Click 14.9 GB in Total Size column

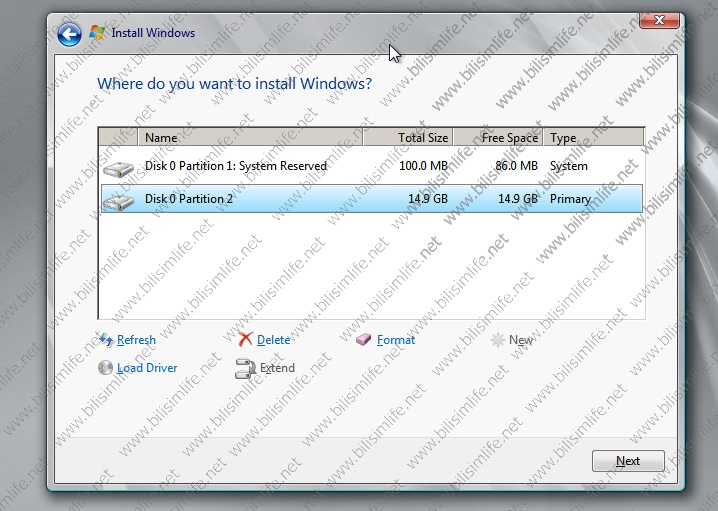coord(428,199)
